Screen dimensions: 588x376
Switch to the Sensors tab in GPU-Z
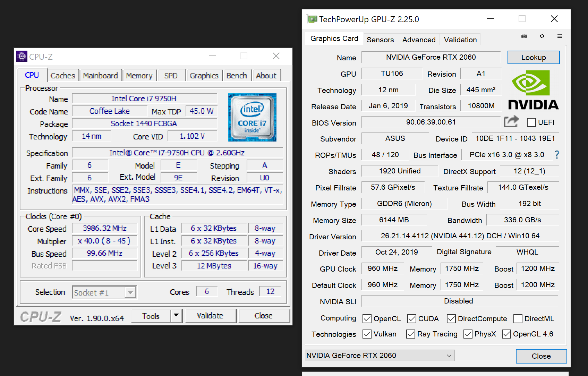click(x=380, y=40)
